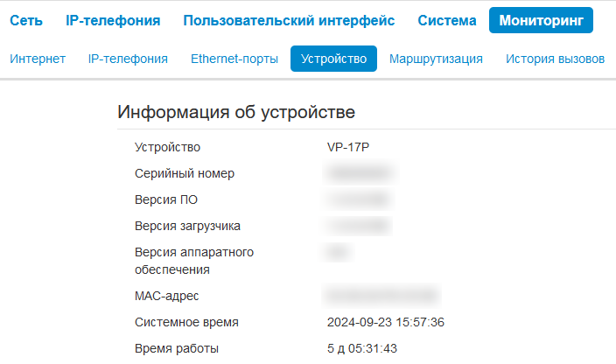Click the VP-17P device model value
Screen dimensions: 616x364
[348, 147]
